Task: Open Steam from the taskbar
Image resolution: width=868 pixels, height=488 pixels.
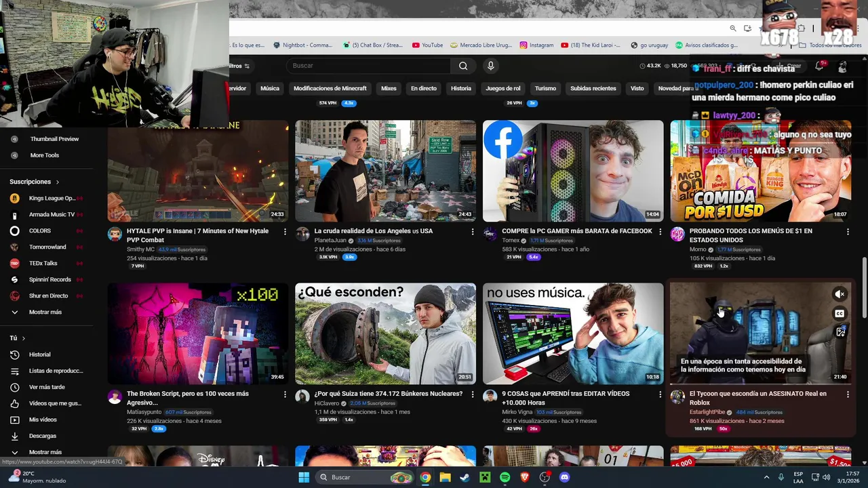Action: pyautogui.click(x=465, y=477)
